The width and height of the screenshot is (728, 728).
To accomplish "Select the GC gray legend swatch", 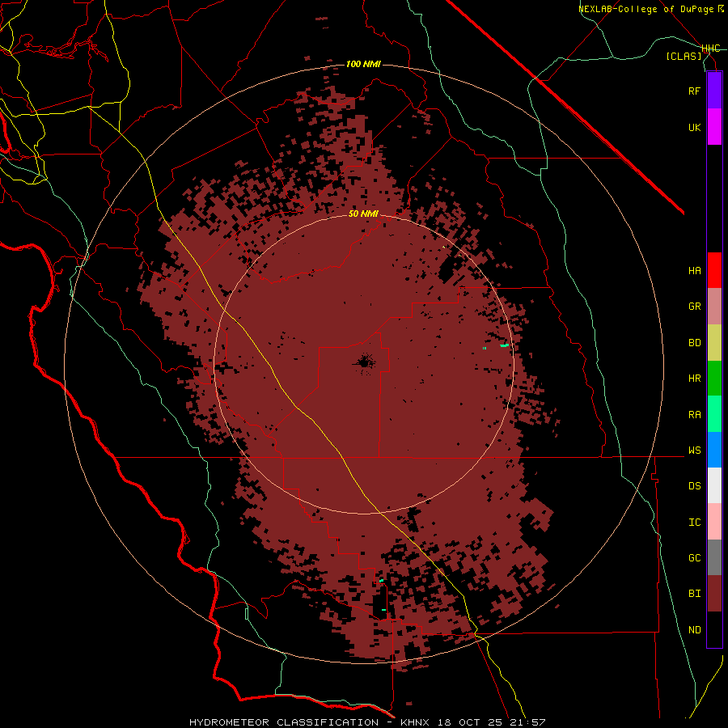I will pyautogui.click(x=714, y=557).
